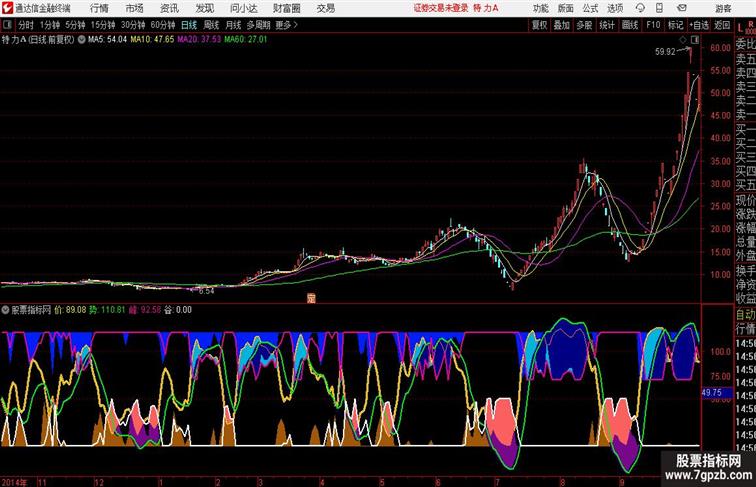
Task: Click the 复权 toolbar button
Action: tap(539, 25)
